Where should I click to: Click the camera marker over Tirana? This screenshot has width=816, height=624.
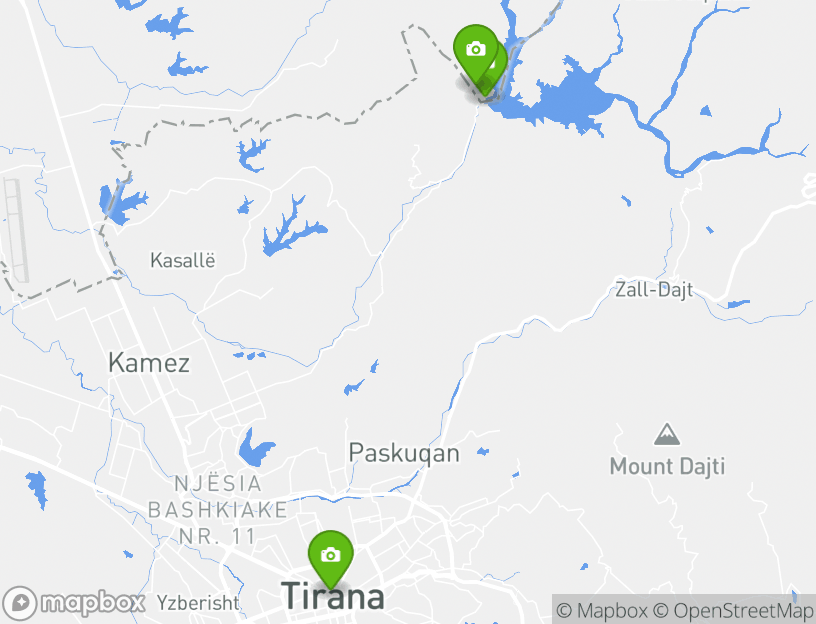330,558
